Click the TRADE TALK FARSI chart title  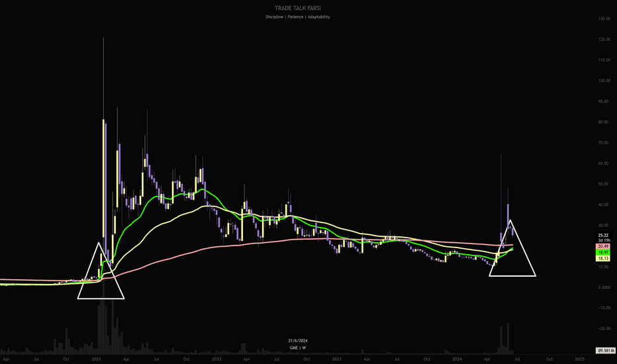(x=297, y=8)
